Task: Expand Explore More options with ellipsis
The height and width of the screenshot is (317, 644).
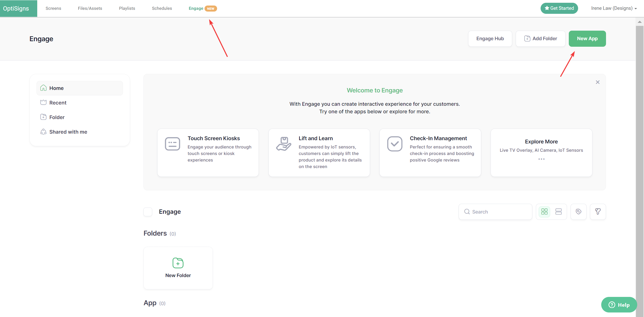Action: coord(541,159)
